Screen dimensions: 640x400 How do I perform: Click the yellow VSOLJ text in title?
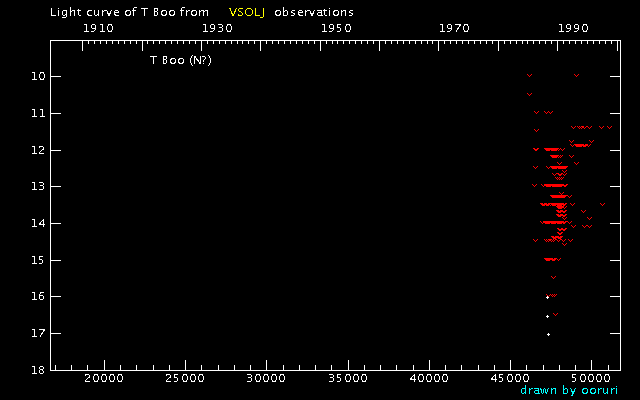coord(246,12)
